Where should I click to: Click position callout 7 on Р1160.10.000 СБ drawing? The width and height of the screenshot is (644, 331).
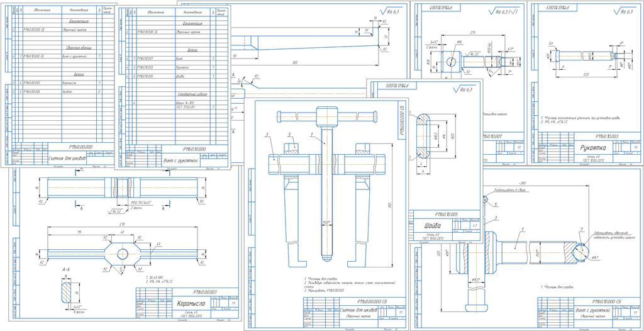pyautogui.click(x=581, y=229)
